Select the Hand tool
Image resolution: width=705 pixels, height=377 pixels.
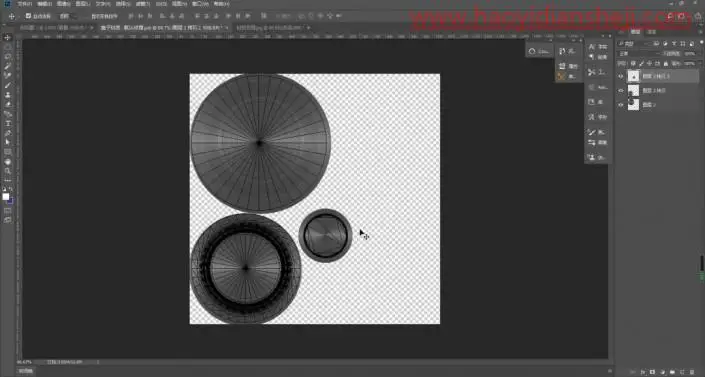tap(8, 162)
